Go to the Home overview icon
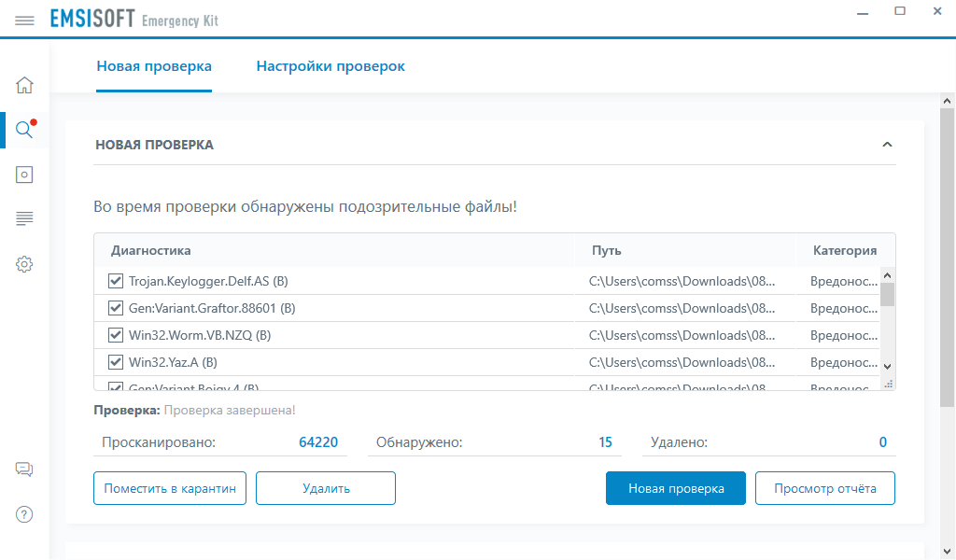This screenshot has width=956, height=560. tap(24, 85)
